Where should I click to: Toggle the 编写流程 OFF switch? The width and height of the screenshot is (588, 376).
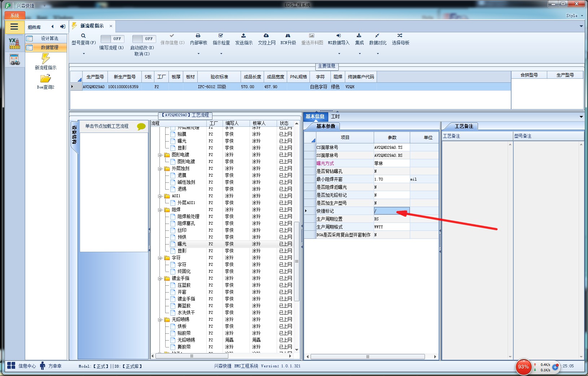point(113,39)
